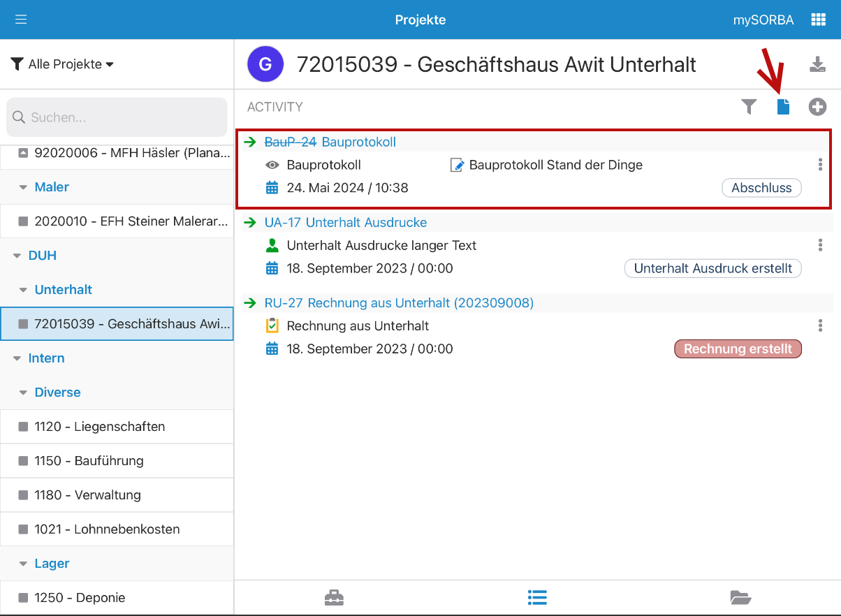841x616 pixels.
Task: Click the purple G project avatar
Action: [265, 64]
